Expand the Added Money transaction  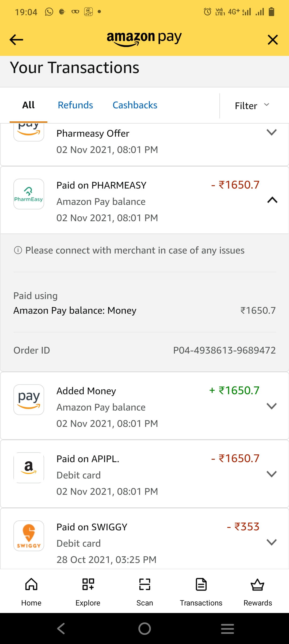272,406
